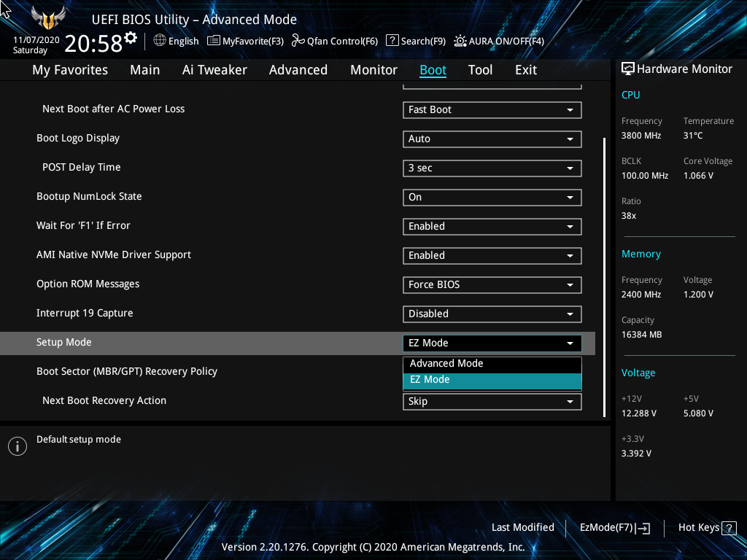747x560 pixels.
Task: Click the Memory heading in Hardware Monitor
Action: click(x=641, y=254)
